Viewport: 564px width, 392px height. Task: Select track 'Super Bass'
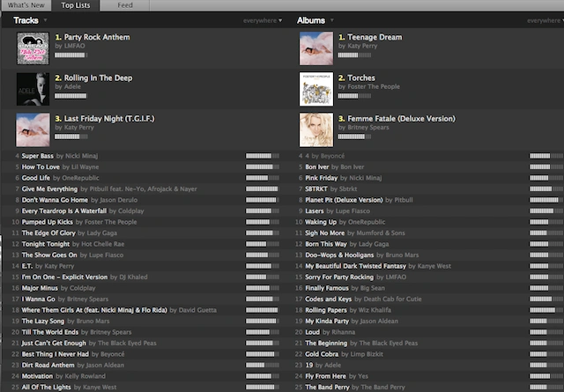[37, 156]
